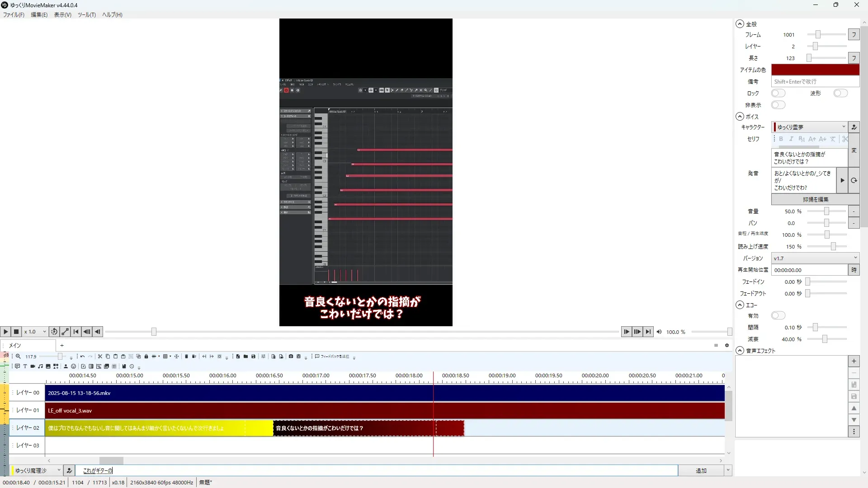Image resolution: width=868 pixels, height=488 pixels.
Task: Open the ファイル(F) menu
Action: coord(14,14)
